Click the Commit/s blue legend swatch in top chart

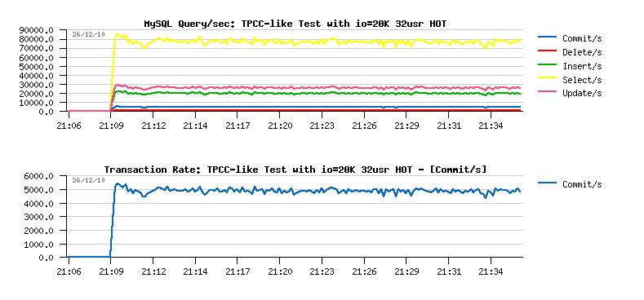click(x=547, y=37)
